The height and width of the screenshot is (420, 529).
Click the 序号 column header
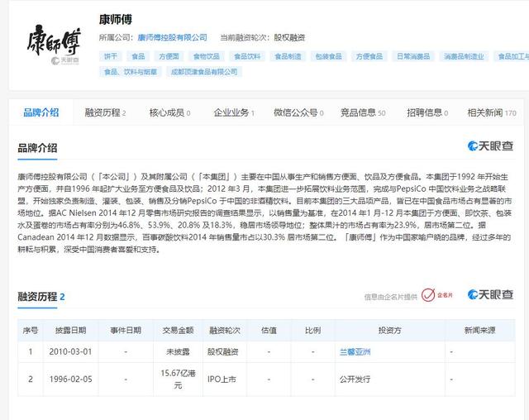(x=31, y=330)
